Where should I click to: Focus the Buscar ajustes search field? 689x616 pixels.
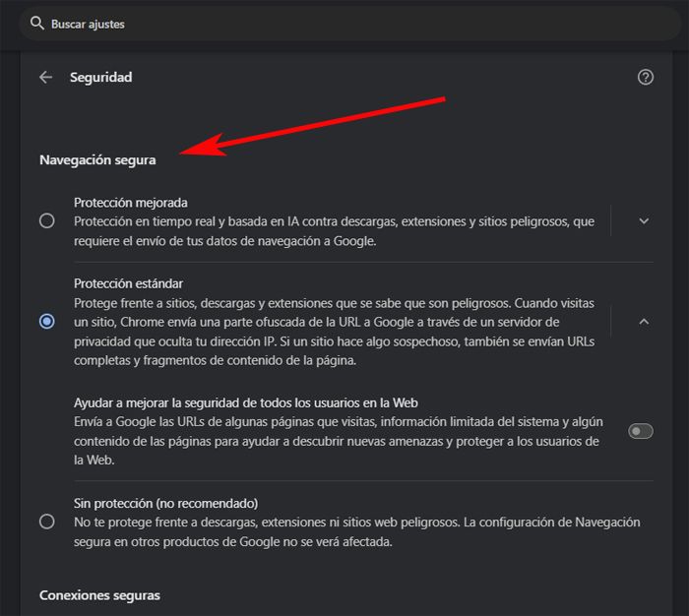click(x=349, y=24)
